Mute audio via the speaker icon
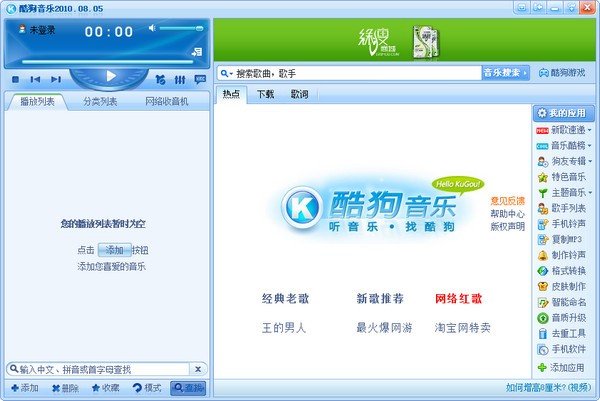Screen dimensions: 600x401 coord(152,28)
